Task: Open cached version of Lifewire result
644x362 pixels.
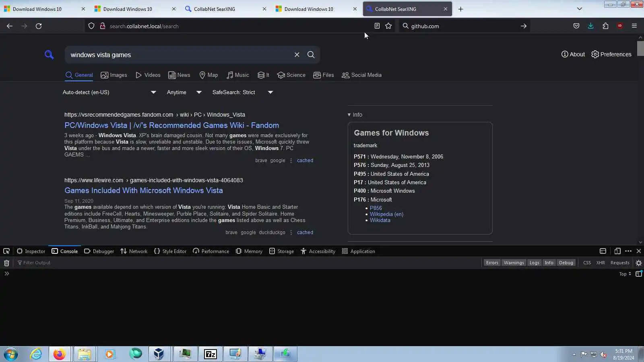Action: pyautogui.click(x=305, y=232)
